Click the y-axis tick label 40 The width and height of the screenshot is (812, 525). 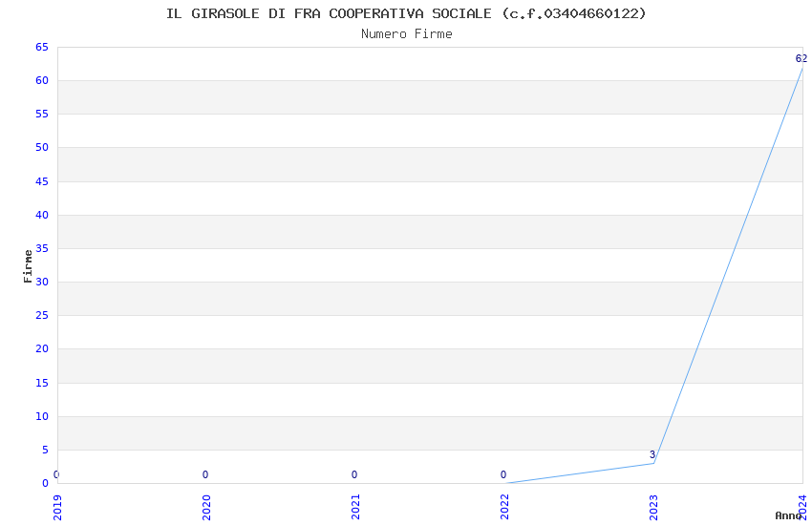pyautogui.click(x=42, y=215)
